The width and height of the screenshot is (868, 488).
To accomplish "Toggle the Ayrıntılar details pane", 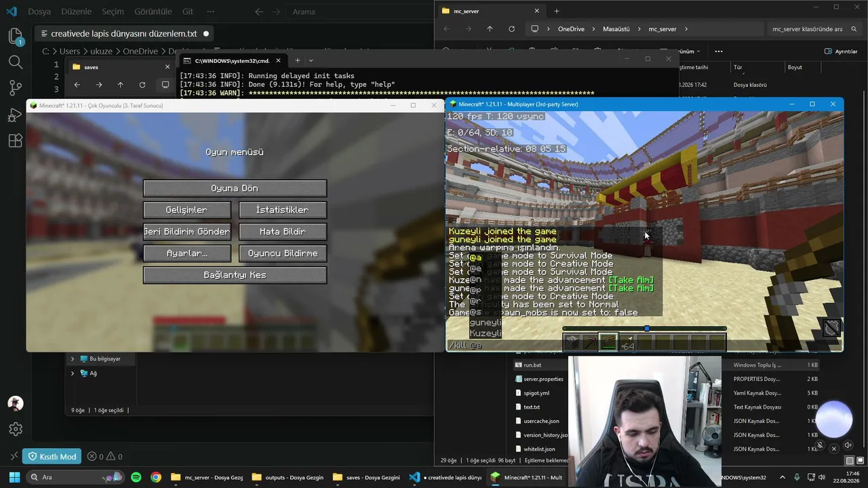I will pos(841,52).
